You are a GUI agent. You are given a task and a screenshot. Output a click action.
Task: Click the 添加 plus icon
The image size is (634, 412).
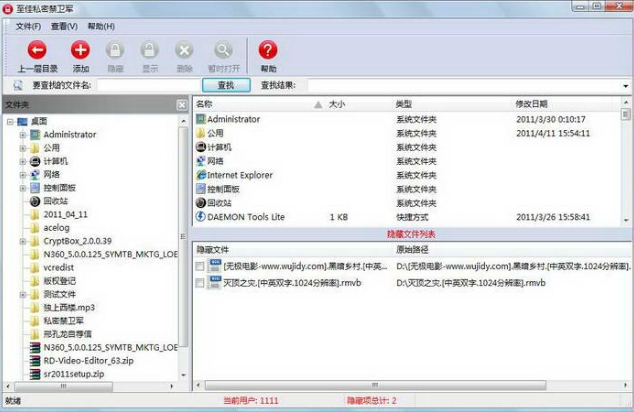pos(80,50)
